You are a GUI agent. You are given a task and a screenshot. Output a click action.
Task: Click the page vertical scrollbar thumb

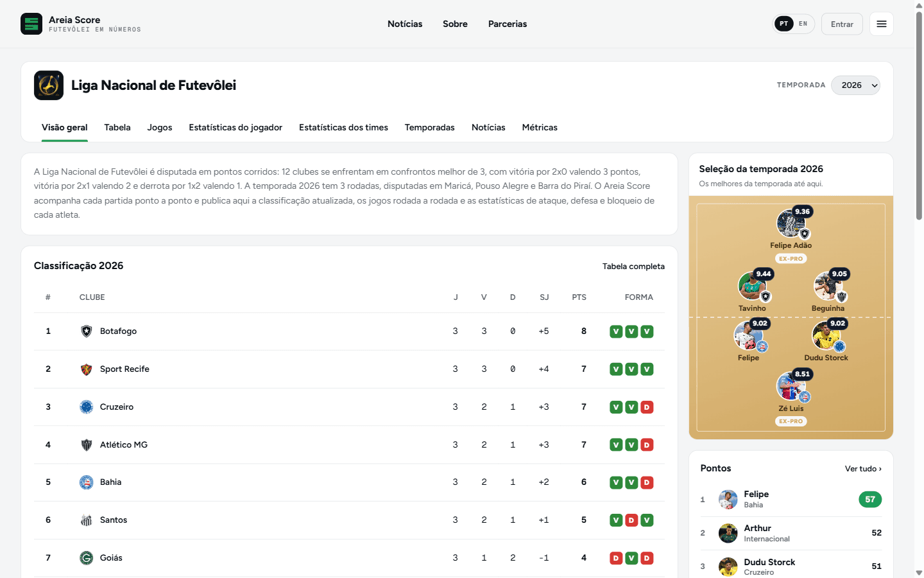point(919,116)
